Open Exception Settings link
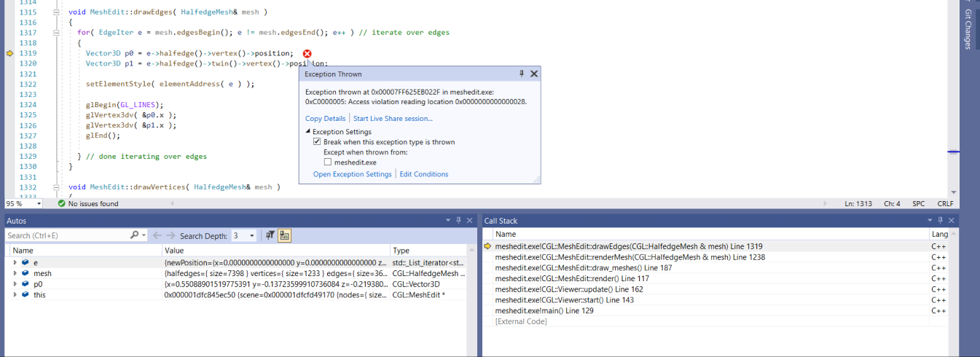 click(x=352, y=174)
